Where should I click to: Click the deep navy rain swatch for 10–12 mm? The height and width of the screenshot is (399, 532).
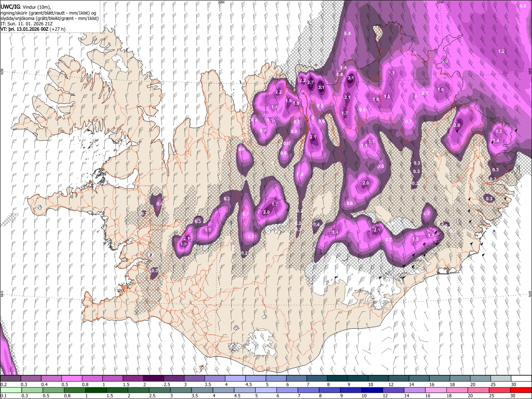(x=372, y=390)
